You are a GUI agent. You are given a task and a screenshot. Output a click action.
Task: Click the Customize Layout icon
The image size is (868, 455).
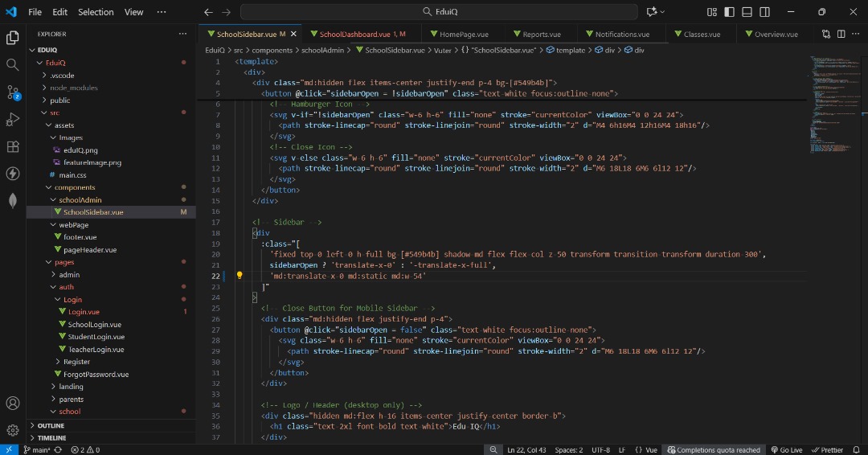pos(712,11)
